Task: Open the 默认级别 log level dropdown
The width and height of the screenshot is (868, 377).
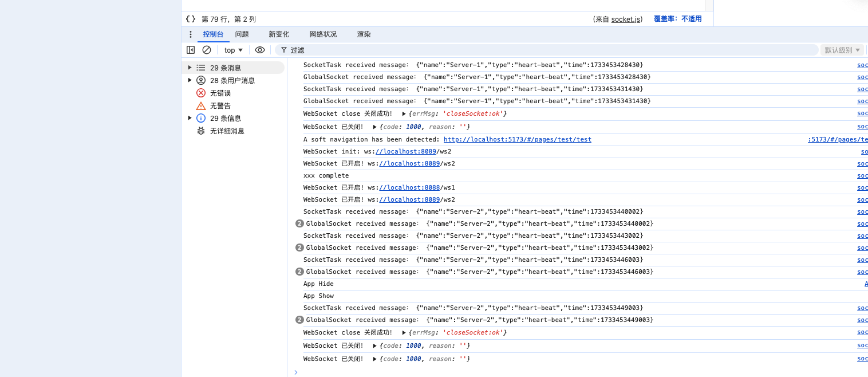Action: (x=842, y=50)
